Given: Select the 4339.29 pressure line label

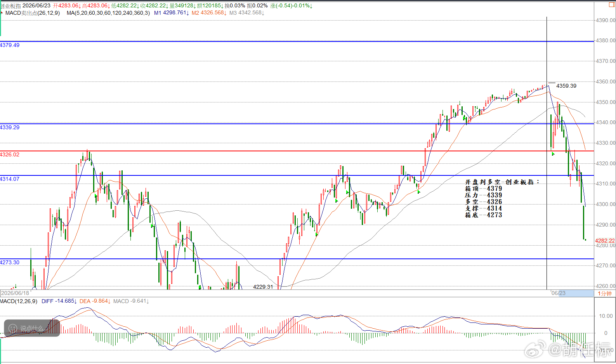Looking at the screenshot, I should (x=10, y=127).
